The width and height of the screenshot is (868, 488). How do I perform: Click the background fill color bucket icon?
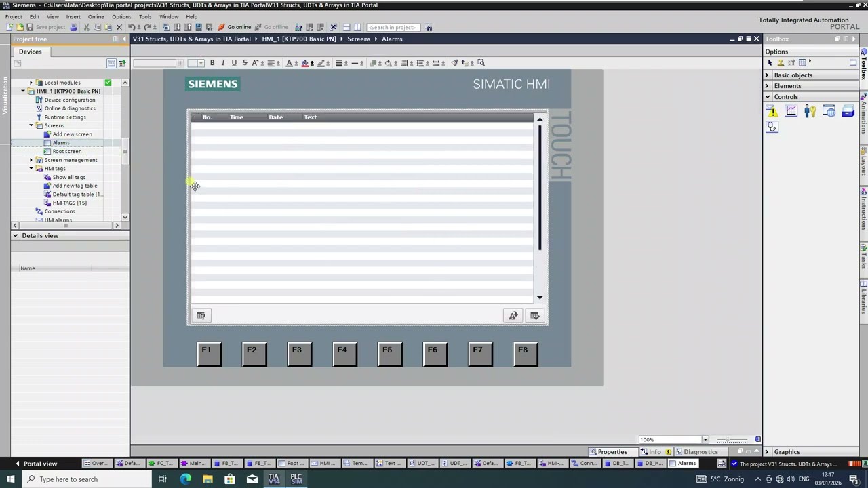click(305, 63)
